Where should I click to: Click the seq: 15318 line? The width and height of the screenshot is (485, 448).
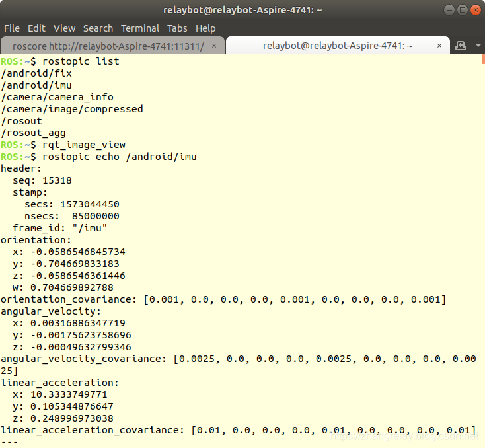click(42, 180)
